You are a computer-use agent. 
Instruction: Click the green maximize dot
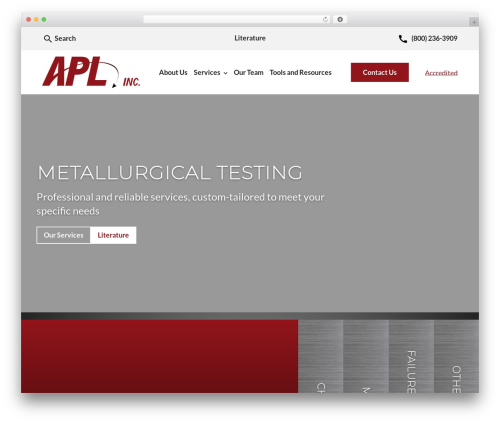(x=44, y=20)
